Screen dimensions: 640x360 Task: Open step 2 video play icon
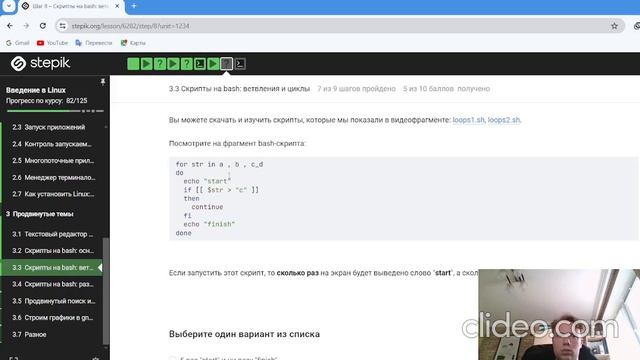[x=147, y=64]
